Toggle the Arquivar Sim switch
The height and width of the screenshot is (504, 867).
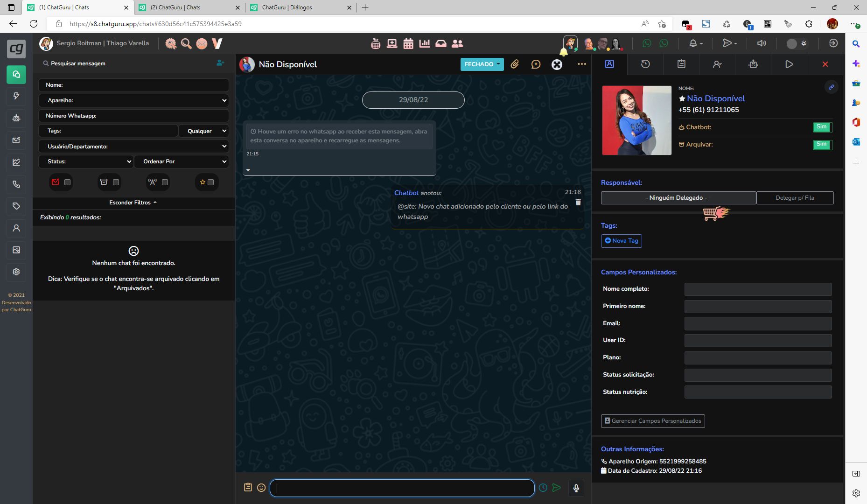tap(822, 144)
